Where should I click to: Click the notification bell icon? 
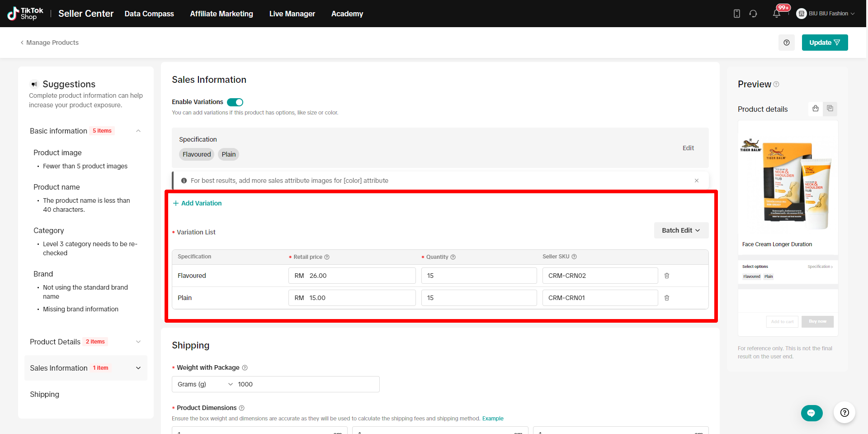777,14
